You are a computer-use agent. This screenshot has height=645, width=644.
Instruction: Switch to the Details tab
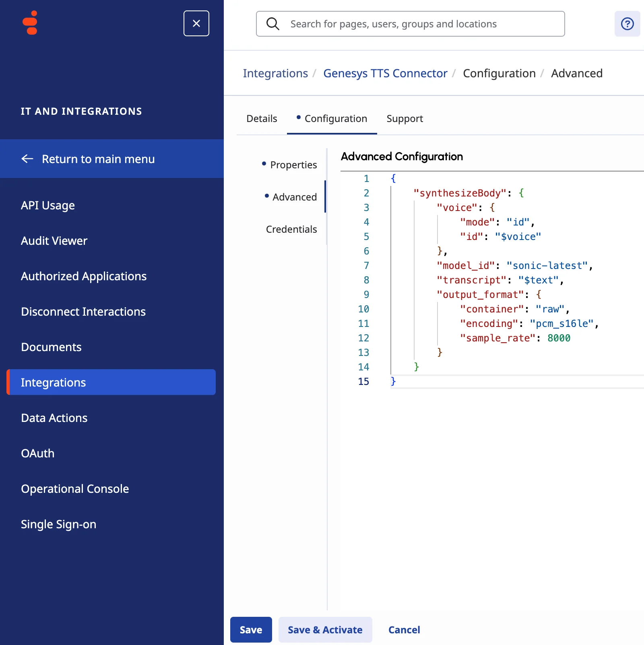(x=262, y=118)
